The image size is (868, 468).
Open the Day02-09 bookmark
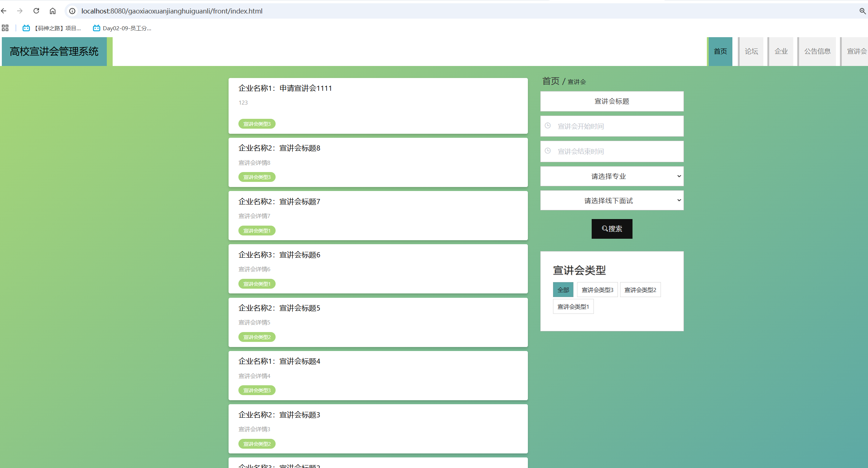click(x=122, y=28)
